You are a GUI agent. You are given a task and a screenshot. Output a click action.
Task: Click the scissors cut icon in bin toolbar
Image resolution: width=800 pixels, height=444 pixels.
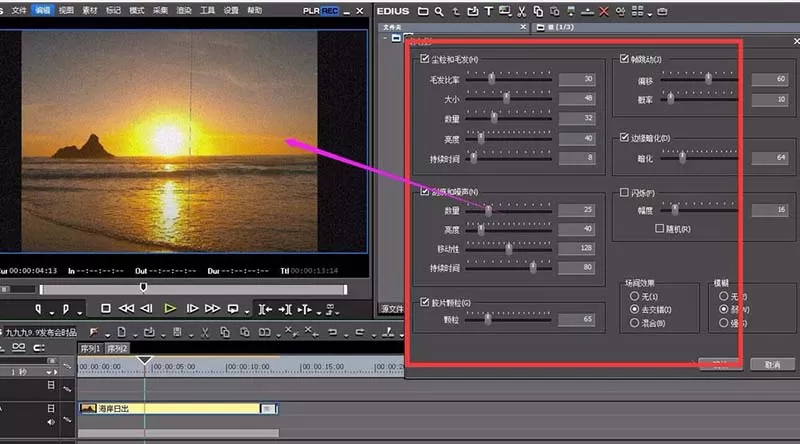[521, 11]
